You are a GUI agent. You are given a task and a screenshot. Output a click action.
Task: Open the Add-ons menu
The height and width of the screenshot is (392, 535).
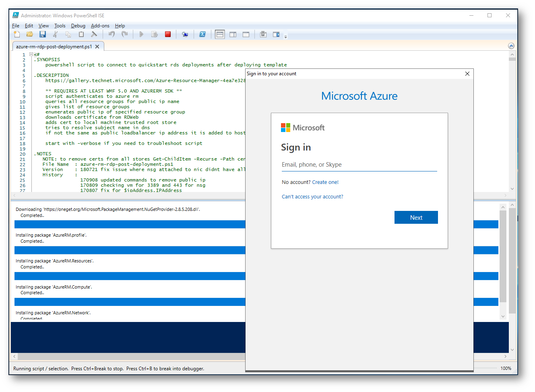pos(100,26)
